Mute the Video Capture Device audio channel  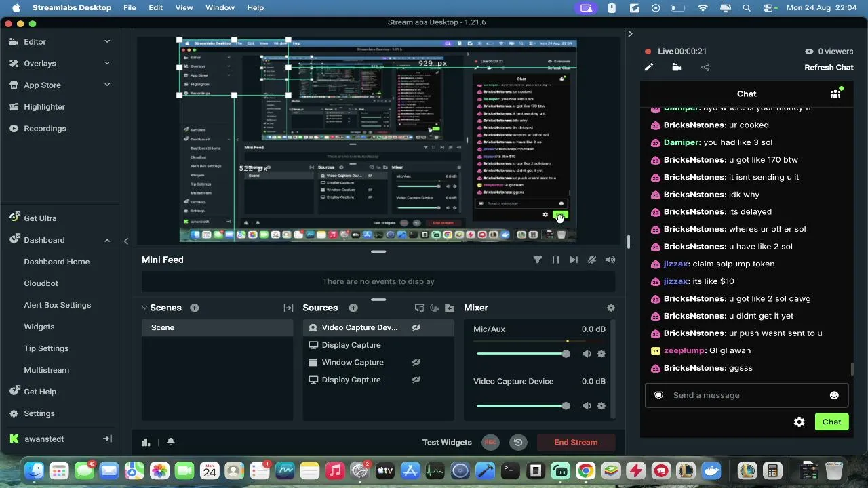587,406
